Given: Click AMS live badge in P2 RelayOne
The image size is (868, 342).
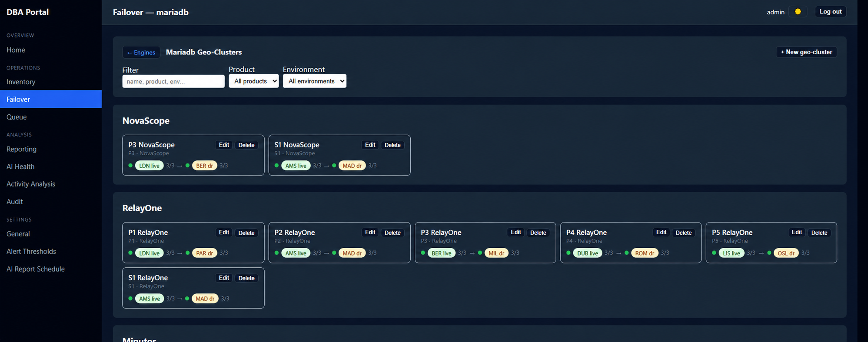Looking at the screenshot, I should click(x=296, y=253).
